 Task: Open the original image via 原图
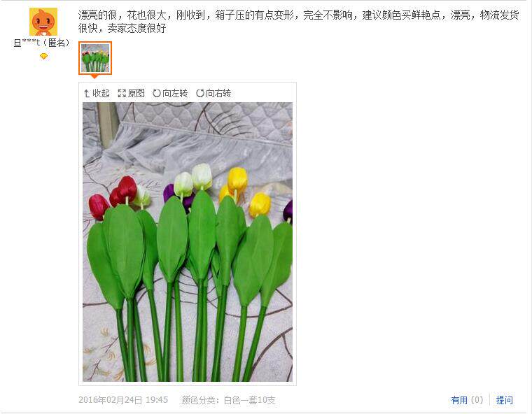point(131,93)
